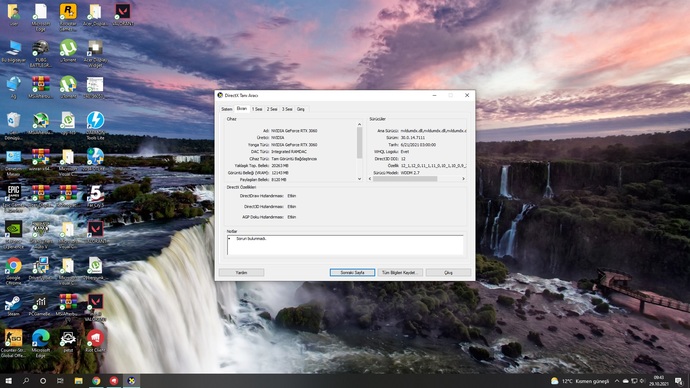Image resolution: width=690 pixels, height=388 pixels.
Task: Select the GeForce Experience desktop shortcut
Action: click(13, 234)
